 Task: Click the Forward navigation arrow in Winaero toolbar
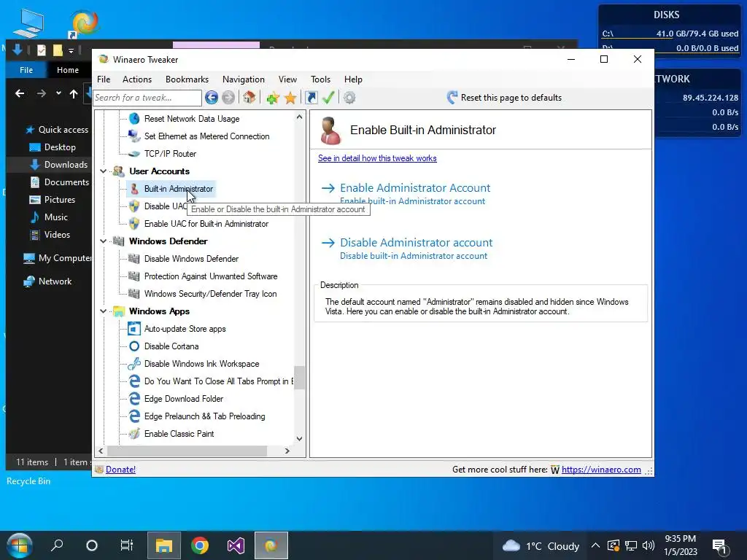(x=228, y=98)
